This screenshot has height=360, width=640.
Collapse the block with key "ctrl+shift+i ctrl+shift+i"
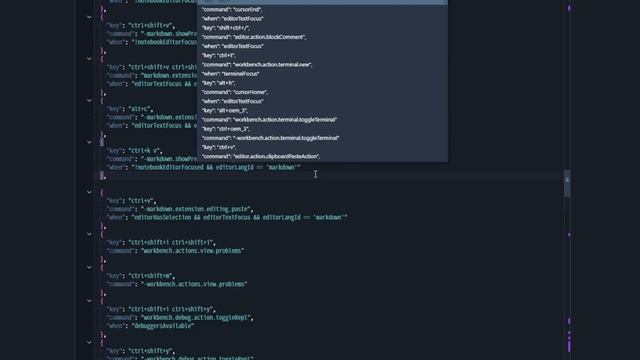pos(89,234)
